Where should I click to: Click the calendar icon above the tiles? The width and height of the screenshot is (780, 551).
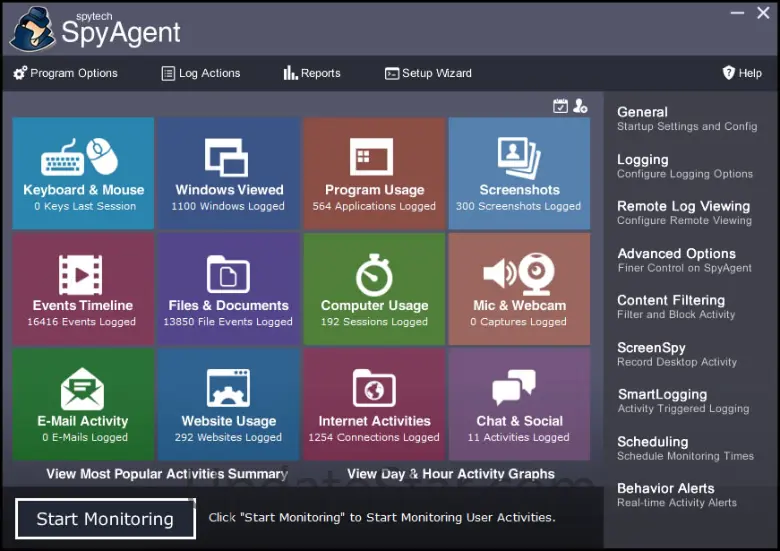(x=560, y=105)
